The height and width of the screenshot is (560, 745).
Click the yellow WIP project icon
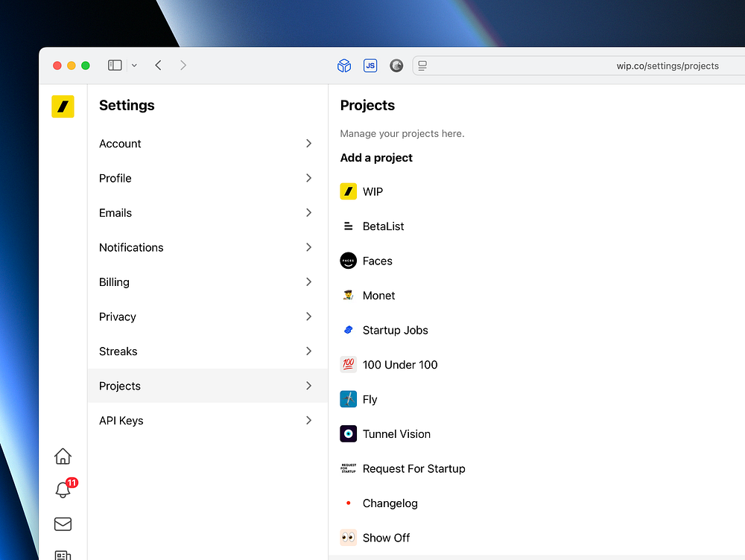pos(348,191)
